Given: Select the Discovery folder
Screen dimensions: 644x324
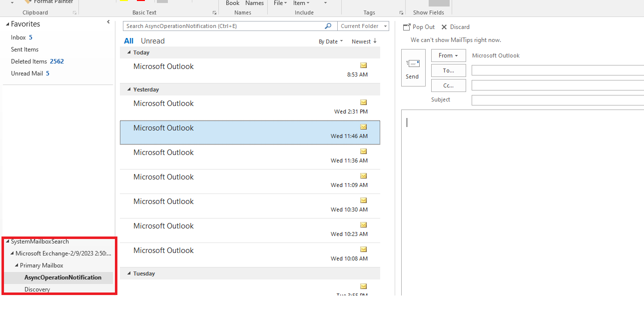Looking at the screenshot, I should 37,289.
